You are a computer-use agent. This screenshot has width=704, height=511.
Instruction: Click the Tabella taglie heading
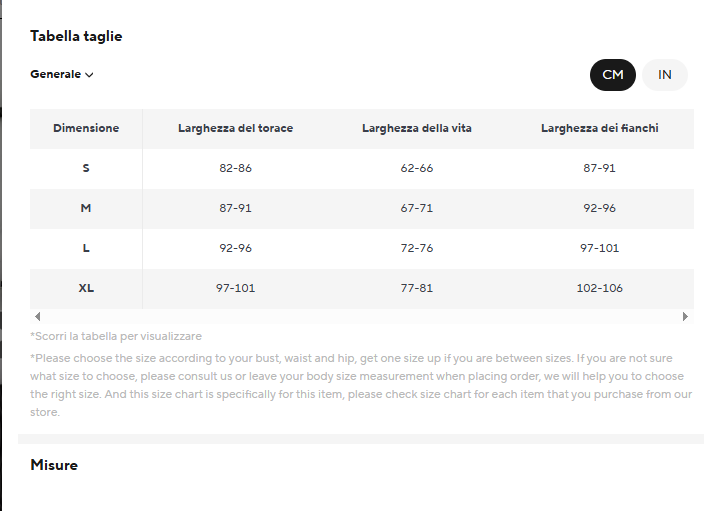click(76, 36)
